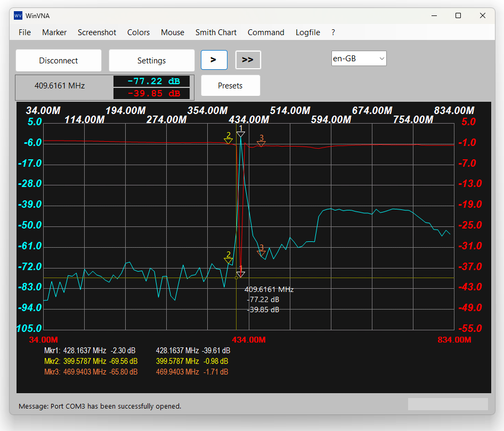The width and height of the screenshot is (504, 431).
Task: Click the Presets button
Action: (x=230, y=86)
